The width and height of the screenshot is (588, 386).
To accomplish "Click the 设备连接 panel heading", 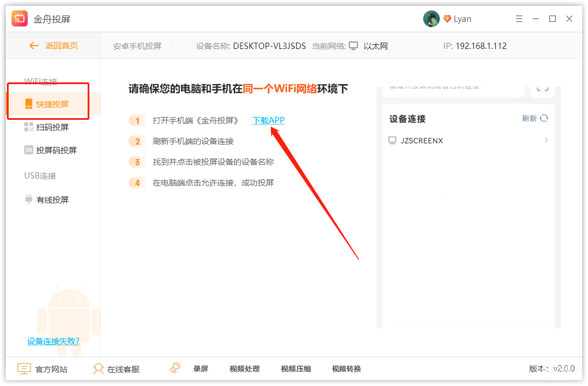I will [407, 119].
